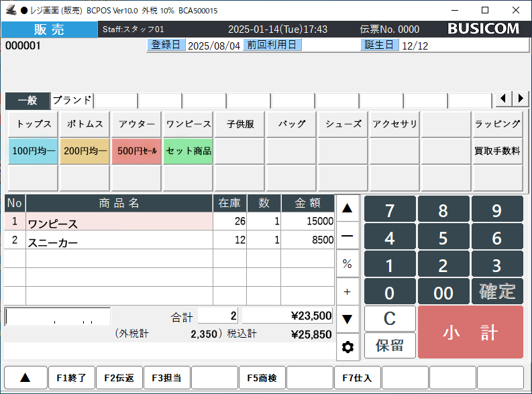Viewport: 532px width, 394px height.
Task: Expand function bar with bottom-left up arrow
Action: coord(25,378)
